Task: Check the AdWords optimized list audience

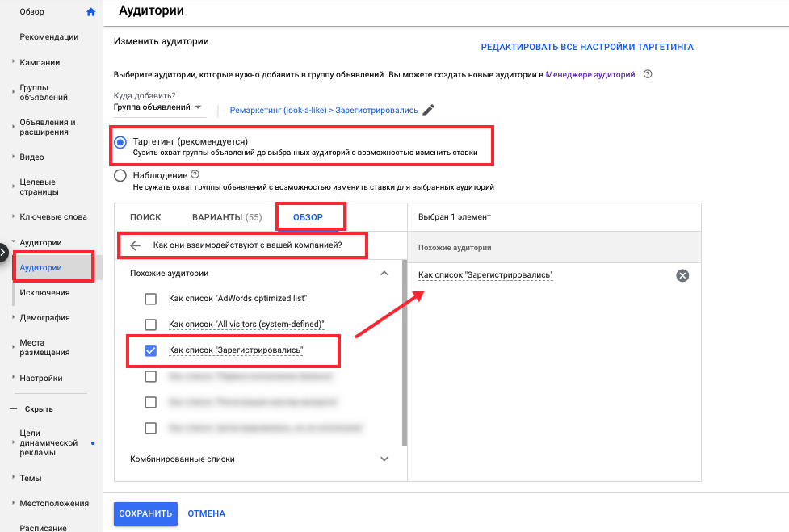Action: (x=150, y=298)
